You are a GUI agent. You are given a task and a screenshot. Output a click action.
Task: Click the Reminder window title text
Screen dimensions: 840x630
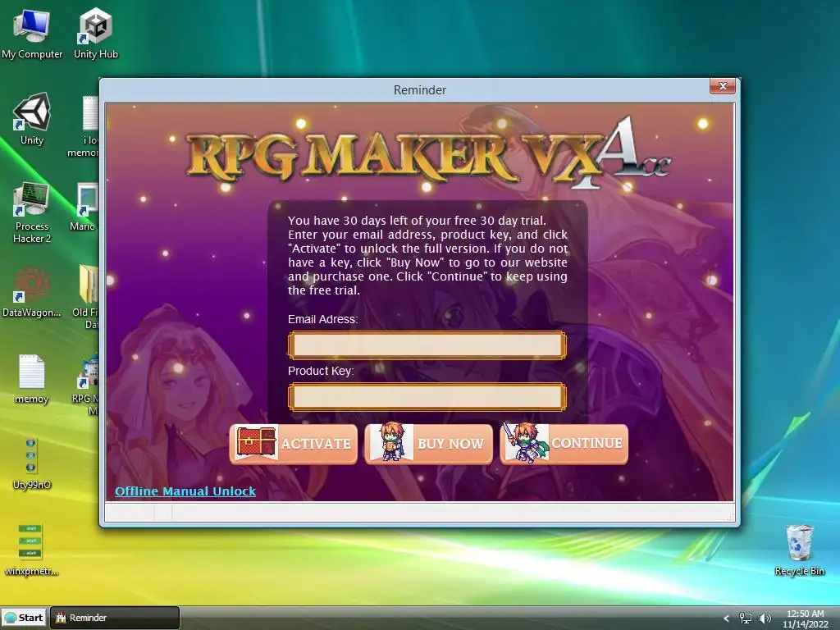point(420,90)
